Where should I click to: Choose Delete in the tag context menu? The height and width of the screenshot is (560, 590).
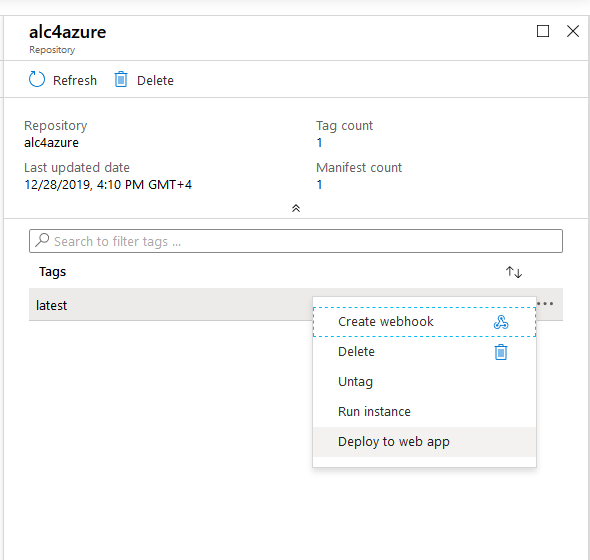click(x=424, y=352)
